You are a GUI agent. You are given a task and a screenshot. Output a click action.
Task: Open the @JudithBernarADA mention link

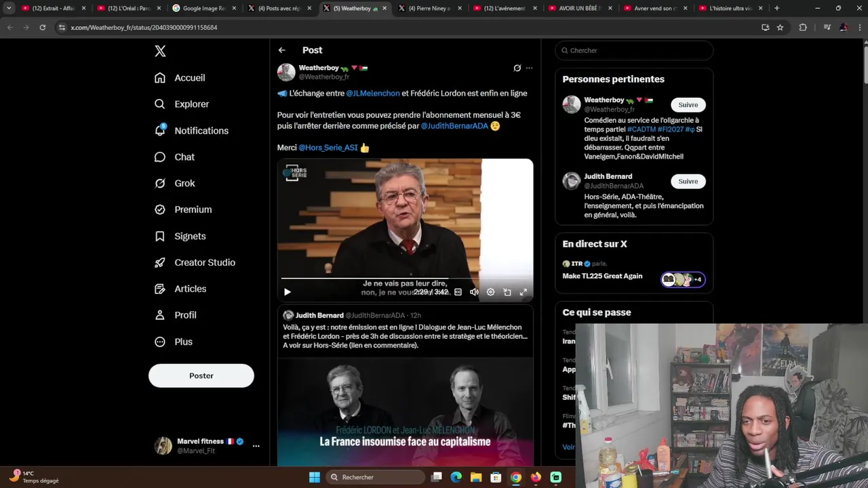pyautogui.click(x=454, y=126)
